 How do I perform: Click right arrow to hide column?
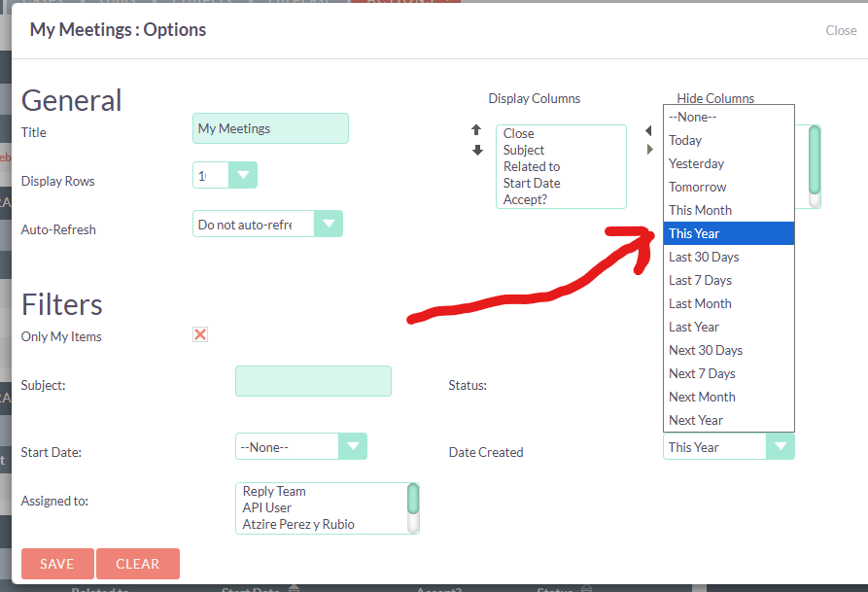tap(649, 150)
